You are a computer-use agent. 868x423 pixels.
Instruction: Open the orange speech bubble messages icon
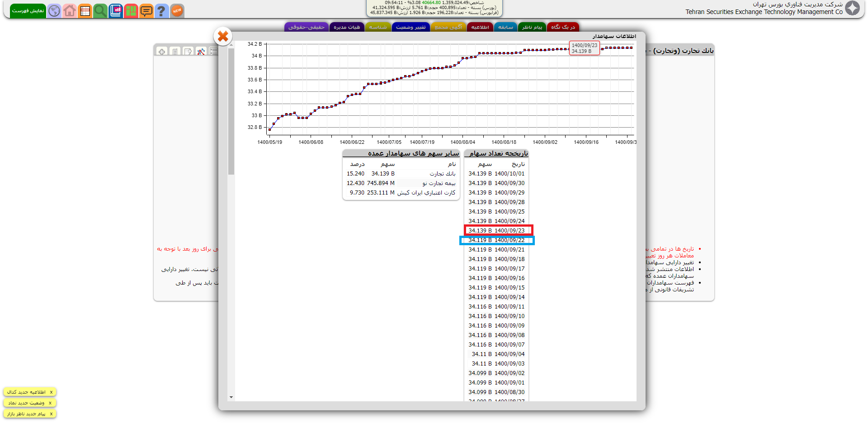point(146,11)
